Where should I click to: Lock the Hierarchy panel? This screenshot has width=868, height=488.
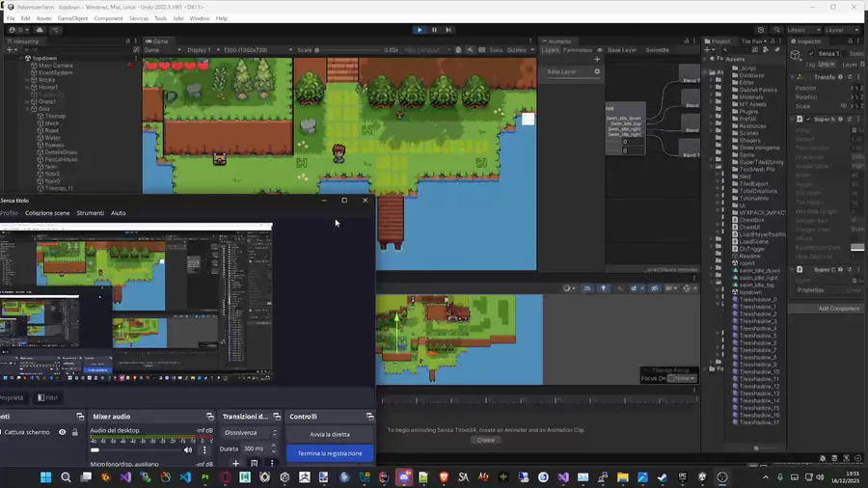point(128,41)
